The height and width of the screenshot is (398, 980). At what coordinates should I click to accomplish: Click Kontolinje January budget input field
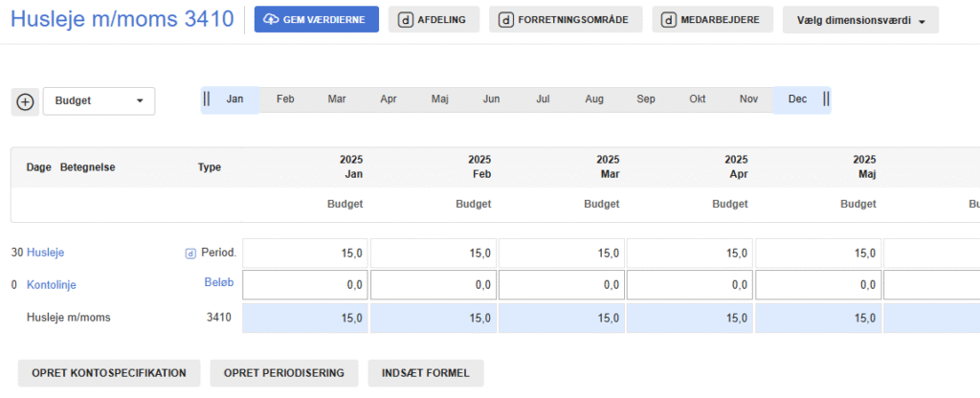[305, 285]
